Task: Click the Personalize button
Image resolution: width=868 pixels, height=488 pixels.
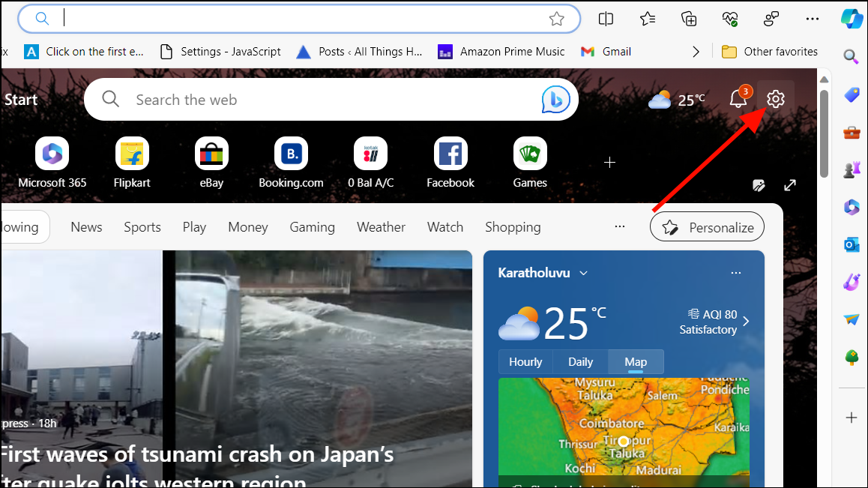Action: [707, 226]
